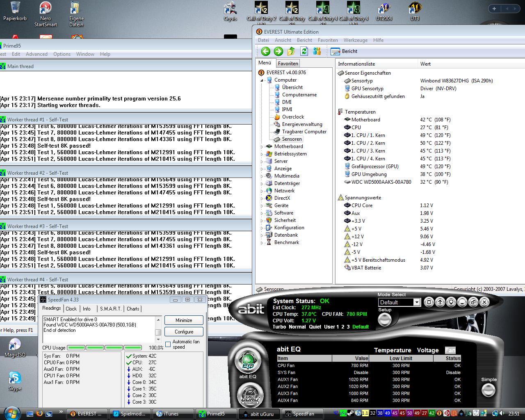Expand the Benchmark tree node
Screen dimensions: 525x420
point(262,242)
